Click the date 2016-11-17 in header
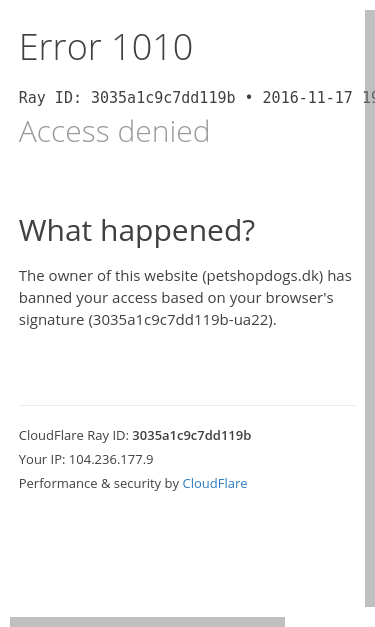This screenshot has width=375, height=627. pyautogui.click(x=307, y=98)
